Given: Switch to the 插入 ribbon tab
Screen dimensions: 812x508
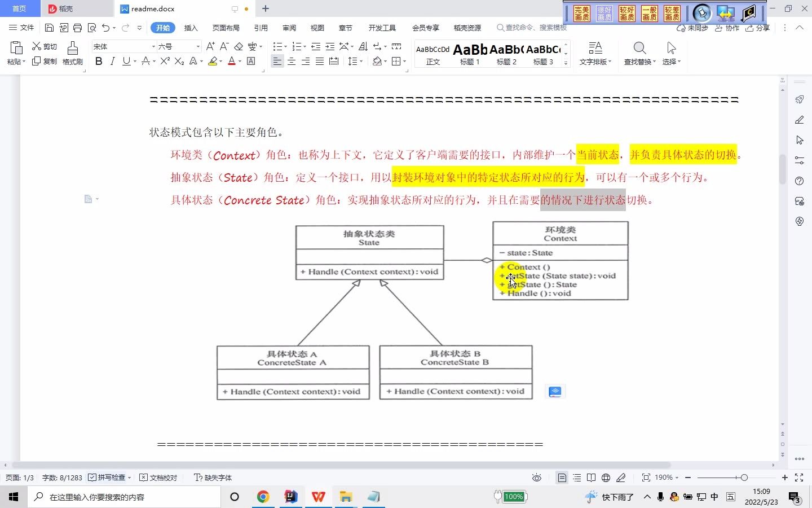Looking at the screenshot, I should tap(191, 27).
